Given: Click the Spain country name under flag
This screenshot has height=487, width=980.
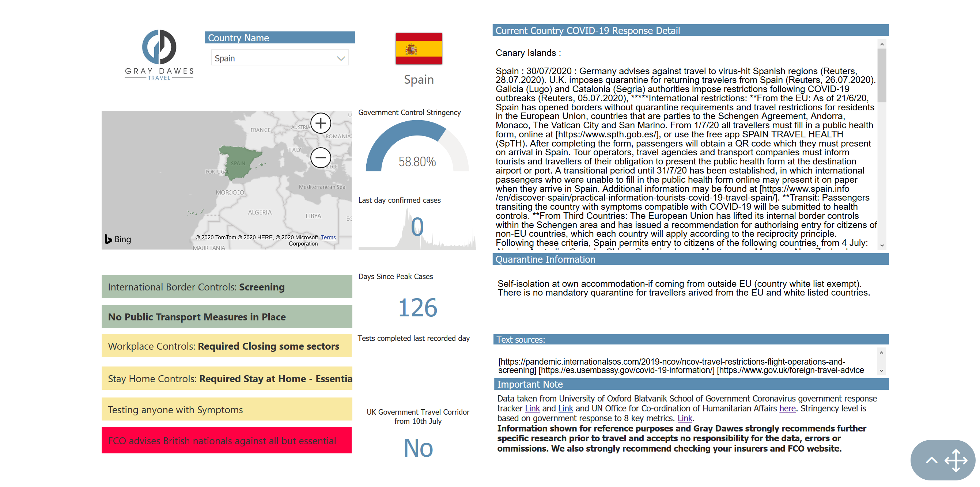Looking at the screenshot, I should click(419, 79).
